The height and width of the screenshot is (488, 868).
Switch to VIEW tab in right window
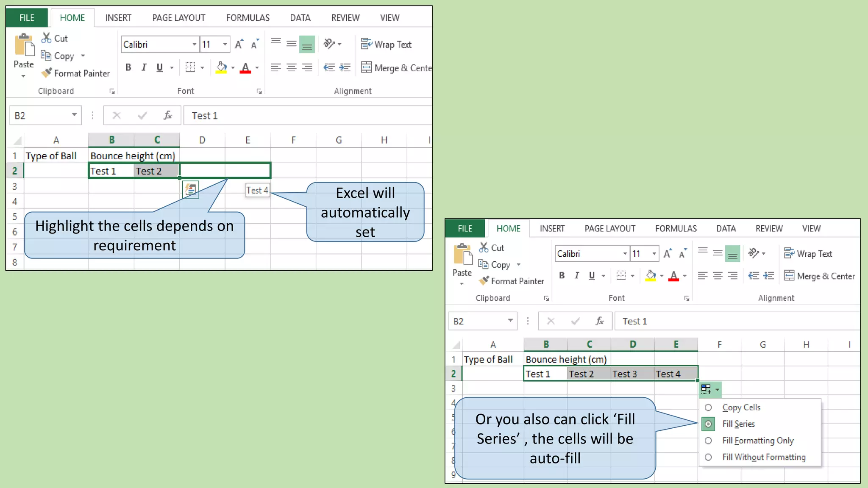811,228
